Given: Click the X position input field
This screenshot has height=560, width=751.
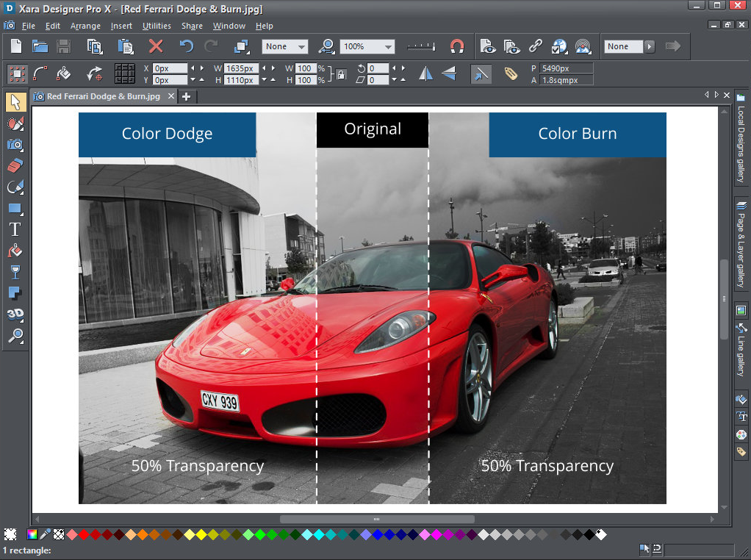Looking at the screenshot, I should click(x=170, y=68).
